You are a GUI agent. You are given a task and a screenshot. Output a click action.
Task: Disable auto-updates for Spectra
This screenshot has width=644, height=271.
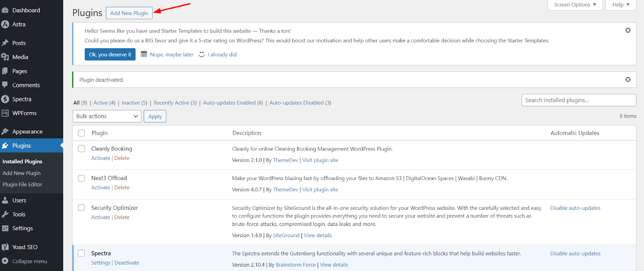575,254
